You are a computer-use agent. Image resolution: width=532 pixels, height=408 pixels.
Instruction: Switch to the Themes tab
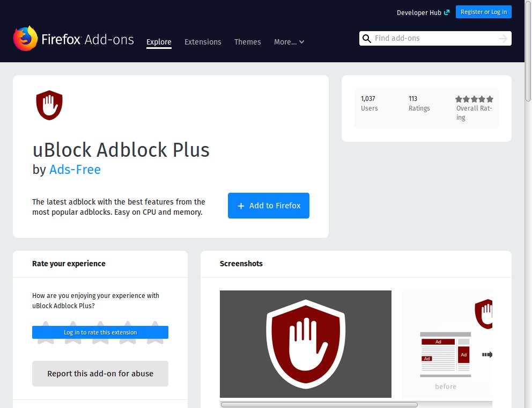click(x=247, y=42)
